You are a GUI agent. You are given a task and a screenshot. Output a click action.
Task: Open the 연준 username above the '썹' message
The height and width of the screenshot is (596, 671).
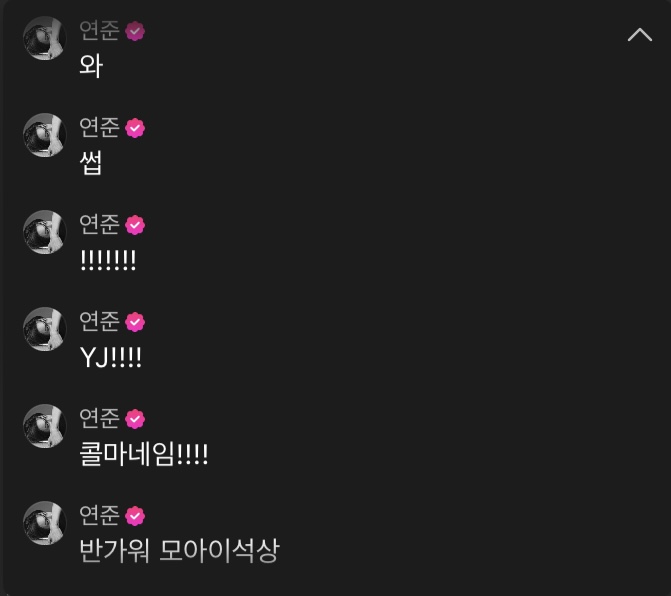(99, 127)
